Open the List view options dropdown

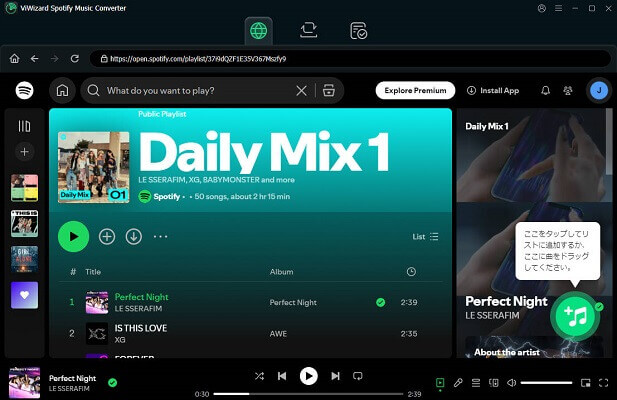click(x=425, y=236)
